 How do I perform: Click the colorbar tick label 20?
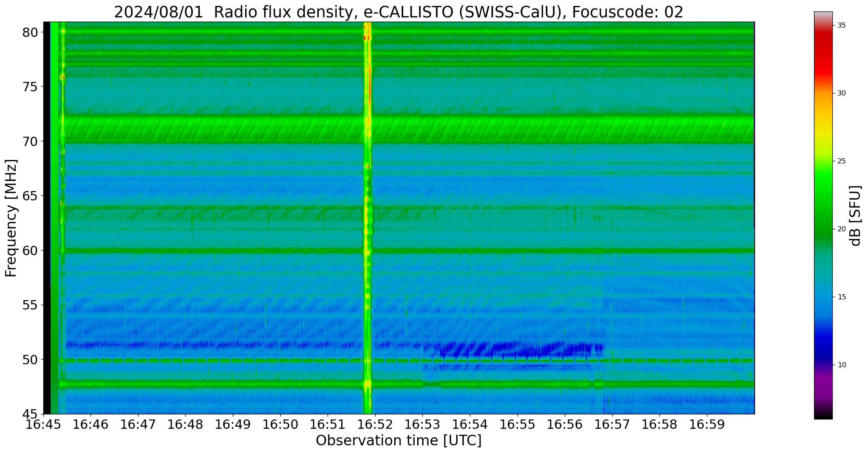tap(841, 229)
